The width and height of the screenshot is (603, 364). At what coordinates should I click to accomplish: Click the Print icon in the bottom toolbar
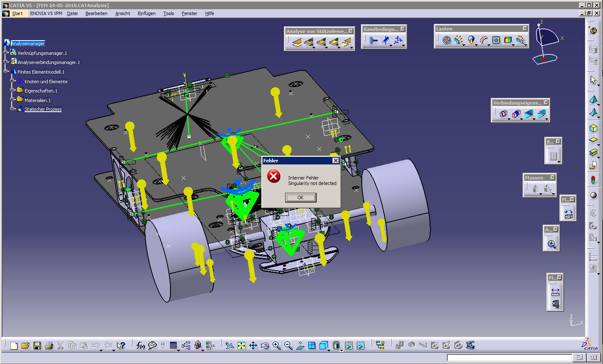tap(49, 346)
